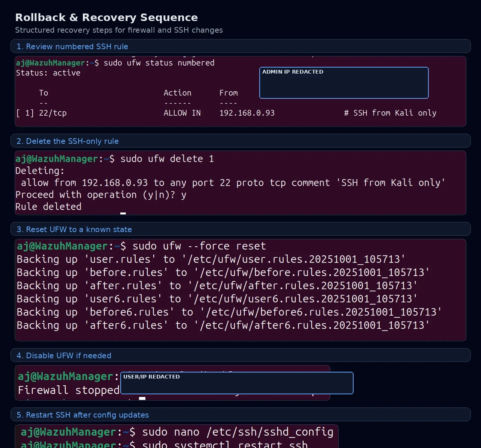Screen dimensions: 481x448
Task: Click '192.168.0.93' in the From column
Action: point(247,113)
